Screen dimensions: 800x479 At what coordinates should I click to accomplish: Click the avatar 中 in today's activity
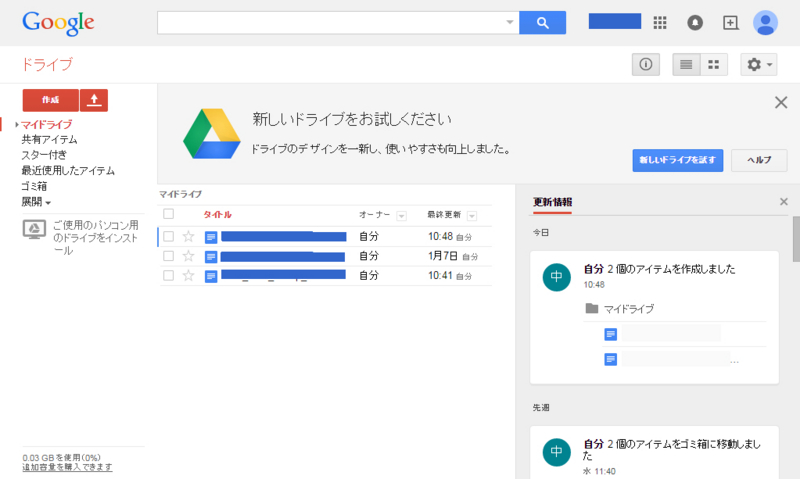click(x=556, y=277)
